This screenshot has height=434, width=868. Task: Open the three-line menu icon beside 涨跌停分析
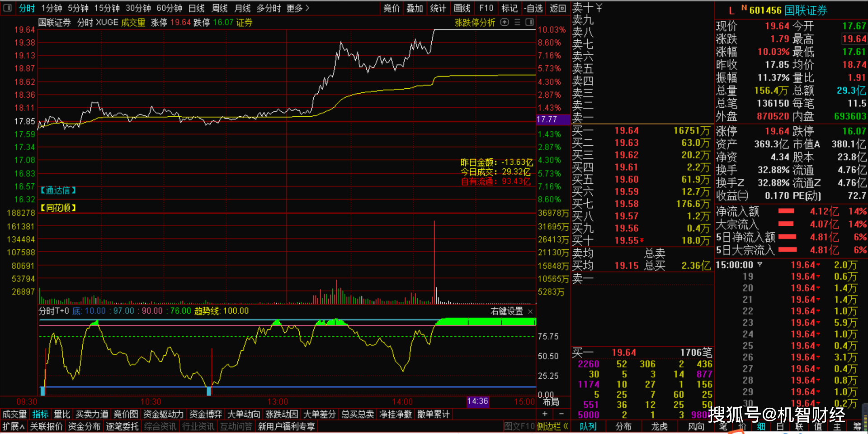pos(518,22)
